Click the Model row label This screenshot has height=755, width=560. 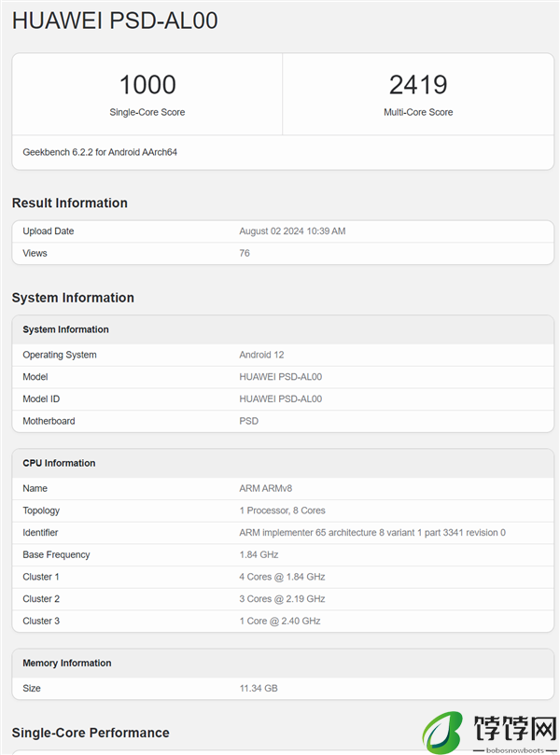pyautogui.click(x=35, y=377)
